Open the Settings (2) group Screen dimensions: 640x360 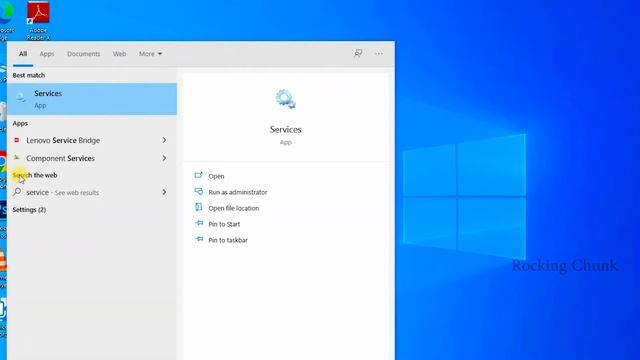click(x=29, y=210)
